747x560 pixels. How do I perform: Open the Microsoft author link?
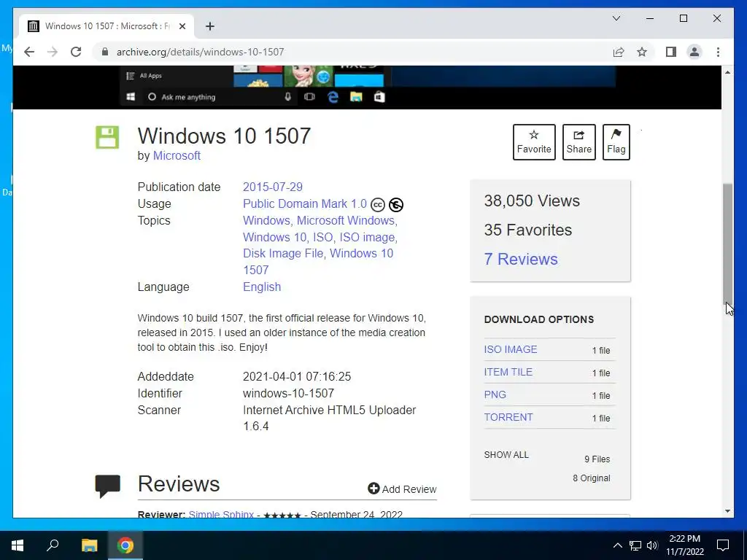tap(177, 156)
